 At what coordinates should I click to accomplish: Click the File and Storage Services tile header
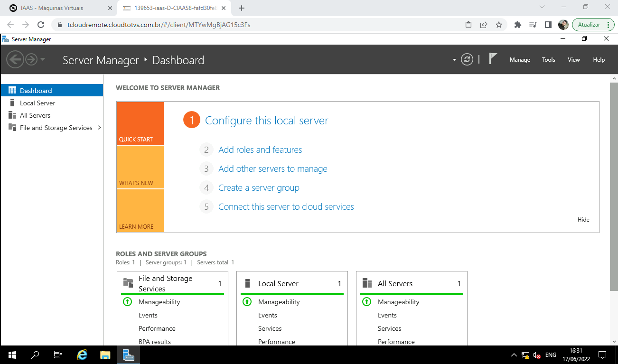point(172,283)
